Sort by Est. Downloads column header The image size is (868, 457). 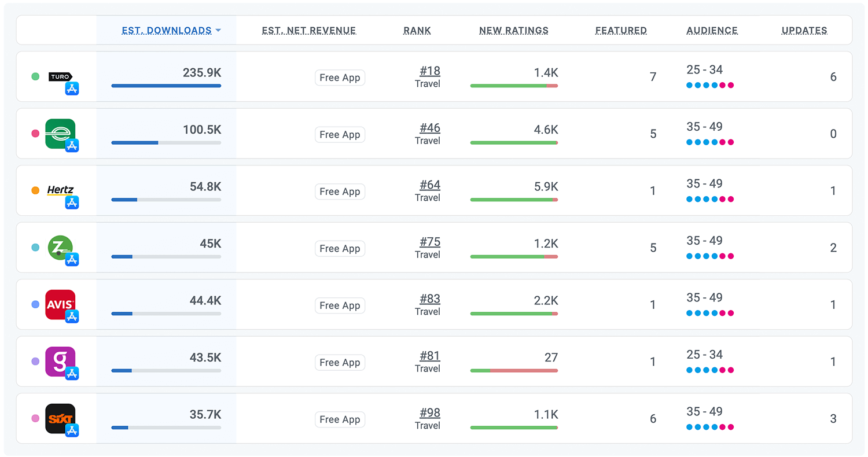click(x=171, y=31)
